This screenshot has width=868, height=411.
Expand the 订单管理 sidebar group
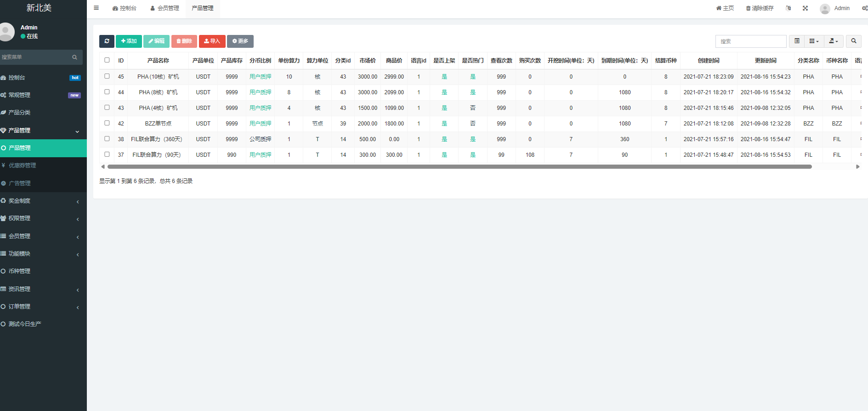pos(43,307)
